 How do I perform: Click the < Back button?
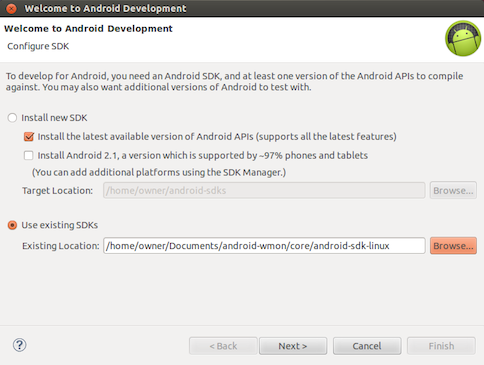pos(223,346)
